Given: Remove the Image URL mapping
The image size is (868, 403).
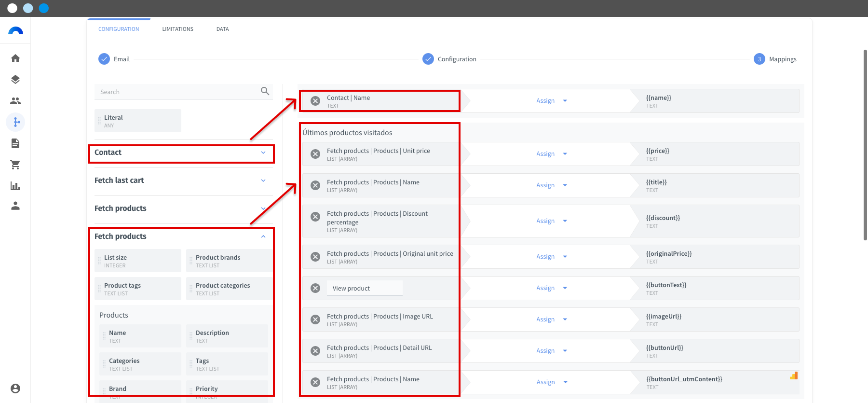Looking at the screenshot, I should coord(315,320).
